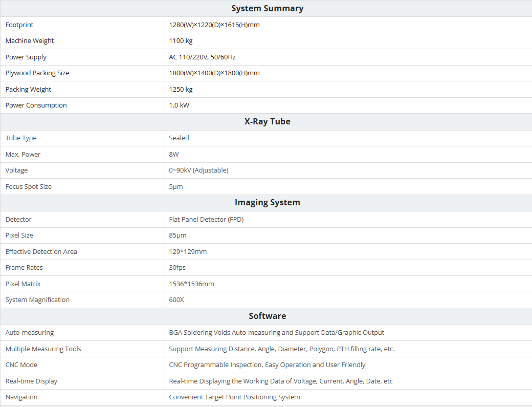This screenshot has height=407, width=532.
Task: Click the 0~90kV (Adjustable) voltage value
Action: [x=198, y=170]
